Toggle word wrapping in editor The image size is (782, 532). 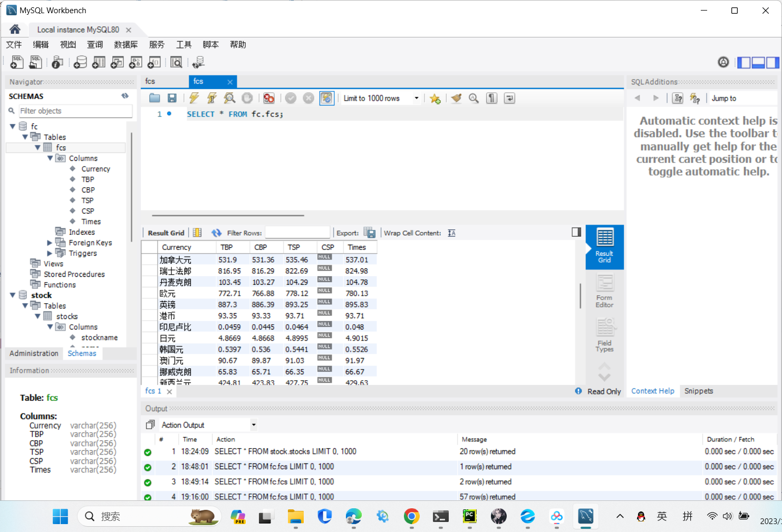(x=509, y=98)
